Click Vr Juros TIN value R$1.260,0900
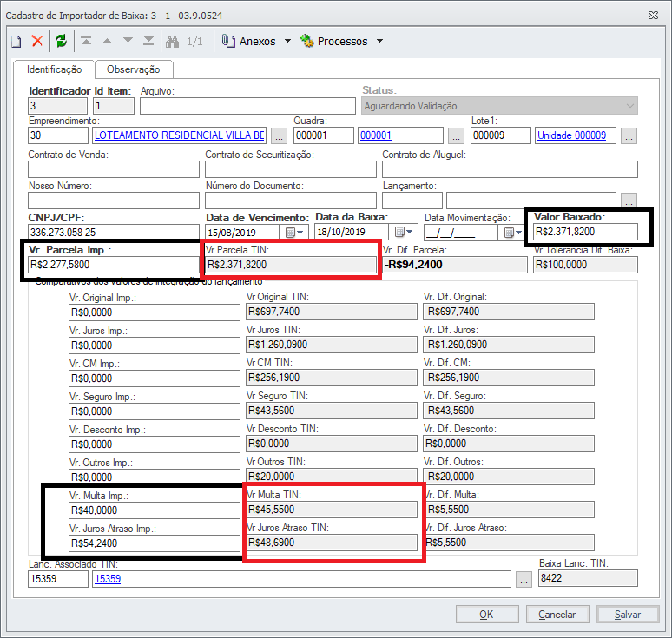 (332, 345)
